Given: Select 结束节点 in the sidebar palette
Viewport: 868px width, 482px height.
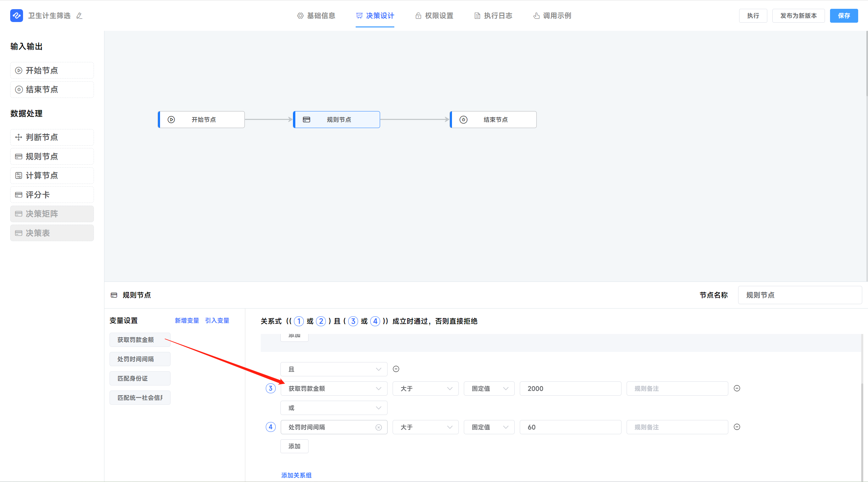Looking at the screenshot, I should (52, 89).
